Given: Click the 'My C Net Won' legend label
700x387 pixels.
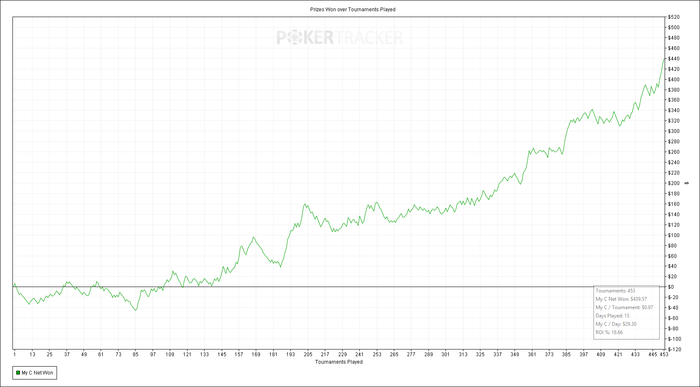Looking at the screenshot, I should (38, 373).
